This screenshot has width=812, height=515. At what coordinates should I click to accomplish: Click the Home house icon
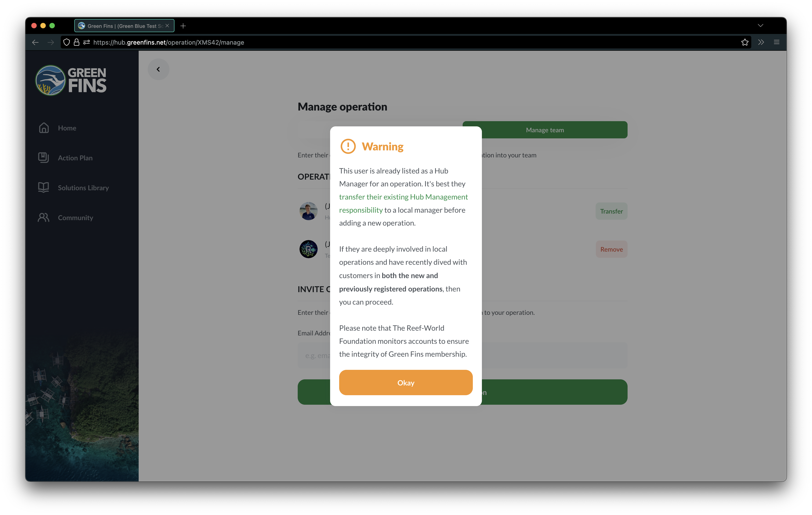pos(44,128)
